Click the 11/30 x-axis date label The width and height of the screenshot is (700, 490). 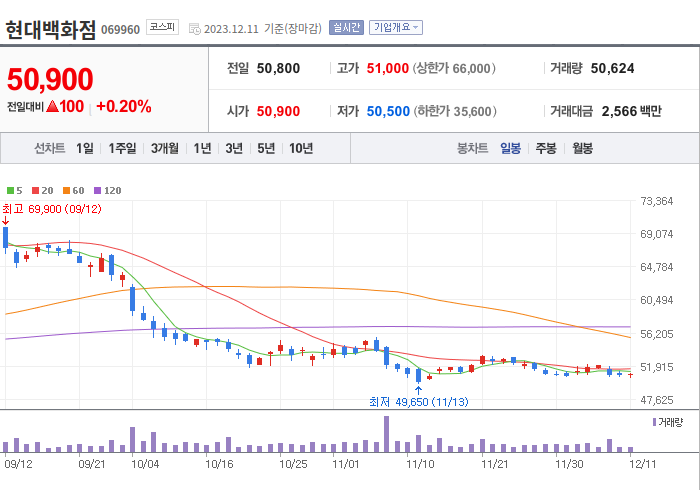pyautogui.click(x=569, y=464)
